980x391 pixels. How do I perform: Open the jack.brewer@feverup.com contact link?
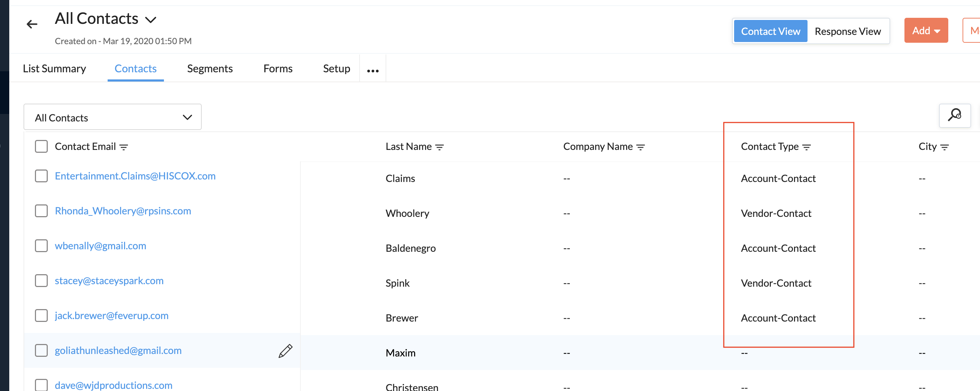[112, 316]
